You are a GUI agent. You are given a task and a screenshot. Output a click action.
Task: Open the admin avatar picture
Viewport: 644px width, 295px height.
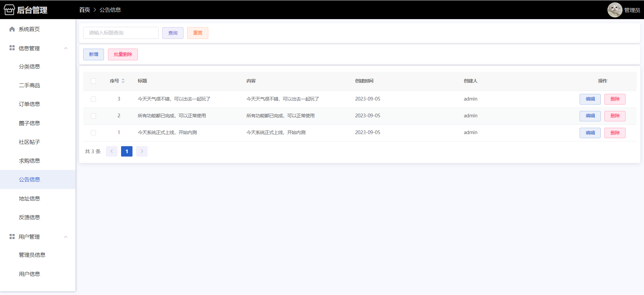point(615,10)
